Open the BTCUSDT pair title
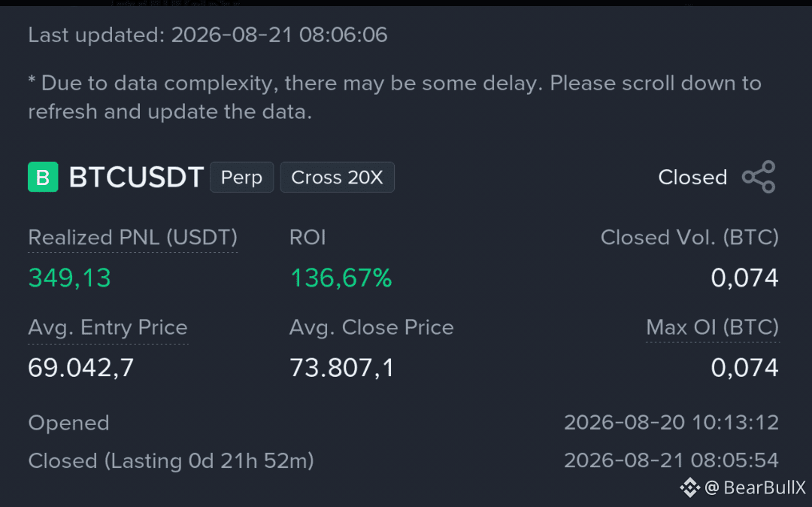The width and height of the screenshot is (812, 507). coord(136,177)
